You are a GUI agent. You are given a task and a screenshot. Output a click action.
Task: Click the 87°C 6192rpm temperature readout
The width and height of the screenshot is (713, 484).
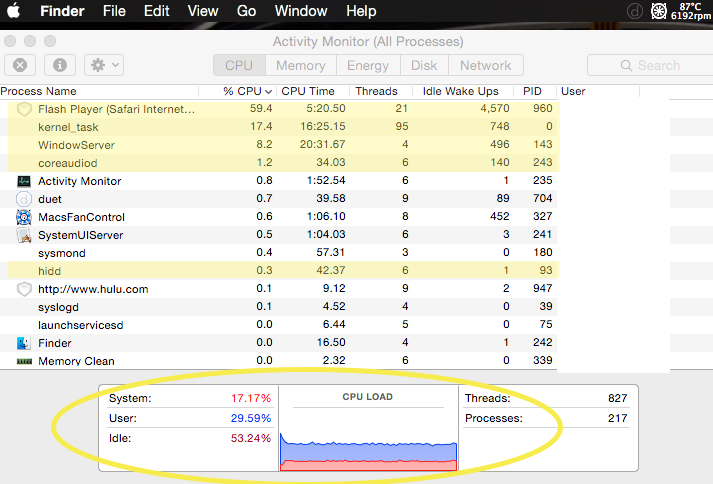tap(691, 11)
